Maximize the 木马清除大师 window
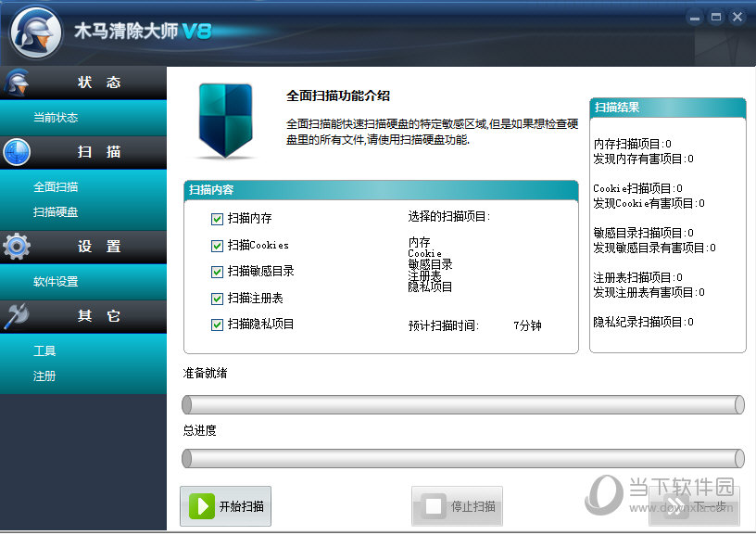The height and width of the screenshot is (535, 756). coord(716,18)
